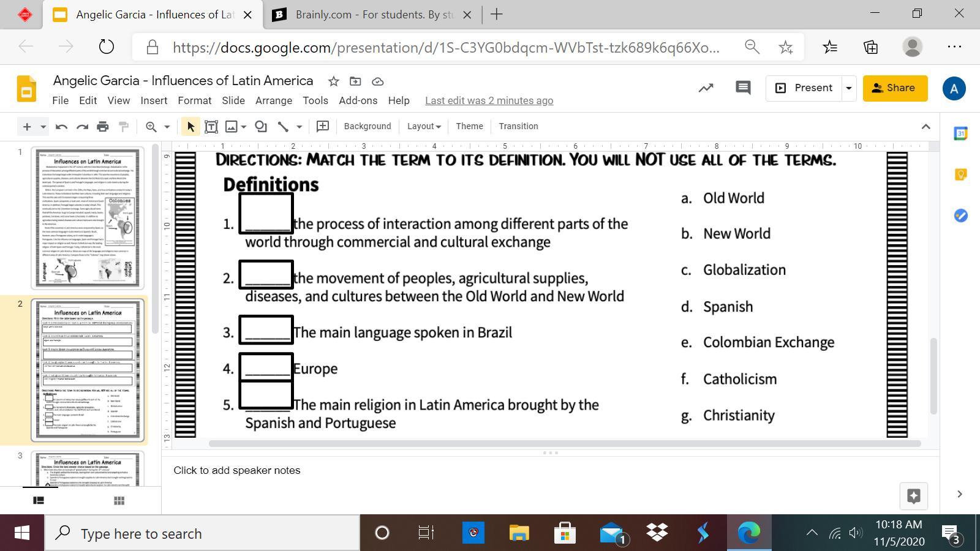This screenshot has width=980, height=551.
Task: Select slide 1 thumbnail in filmstrip
Action: click(x=88, y=218)
